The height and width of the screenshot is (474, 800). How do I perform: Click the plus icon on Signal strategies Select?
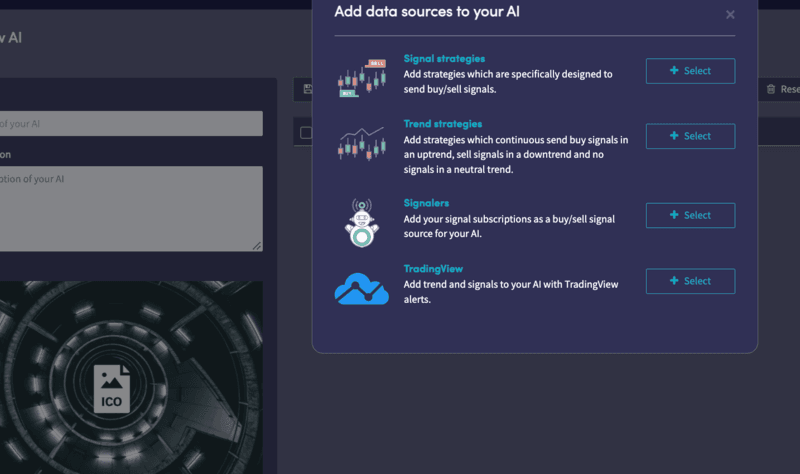point(674,70)
